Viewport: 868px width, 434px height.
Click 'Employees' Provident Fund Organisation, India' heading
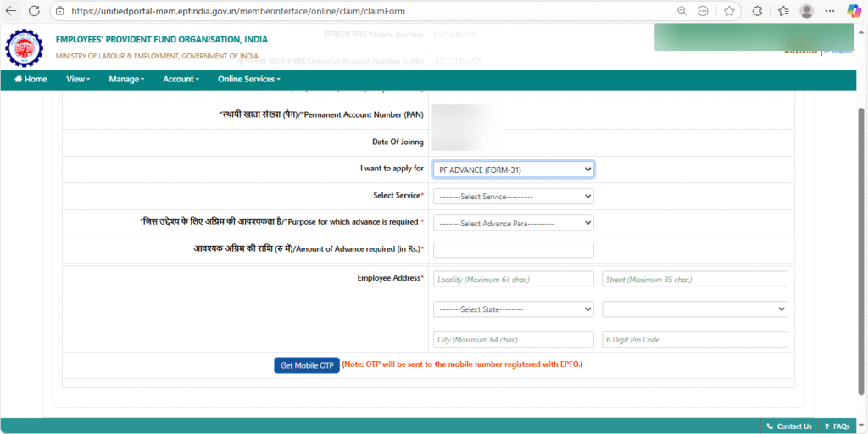[162, 39]
